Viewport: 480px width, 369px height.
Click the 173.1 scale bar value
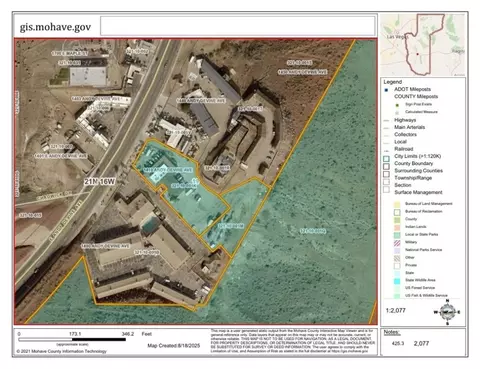click(x=75, y=334)
